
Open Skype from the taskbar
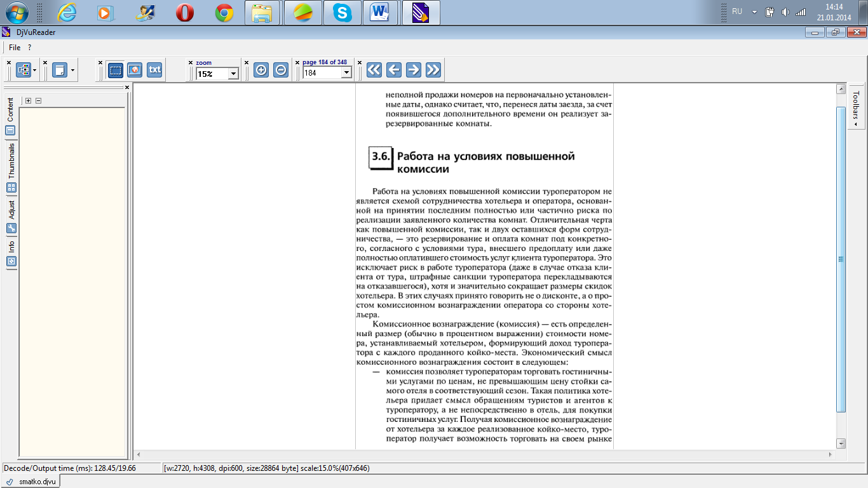[x=342, y=12]
